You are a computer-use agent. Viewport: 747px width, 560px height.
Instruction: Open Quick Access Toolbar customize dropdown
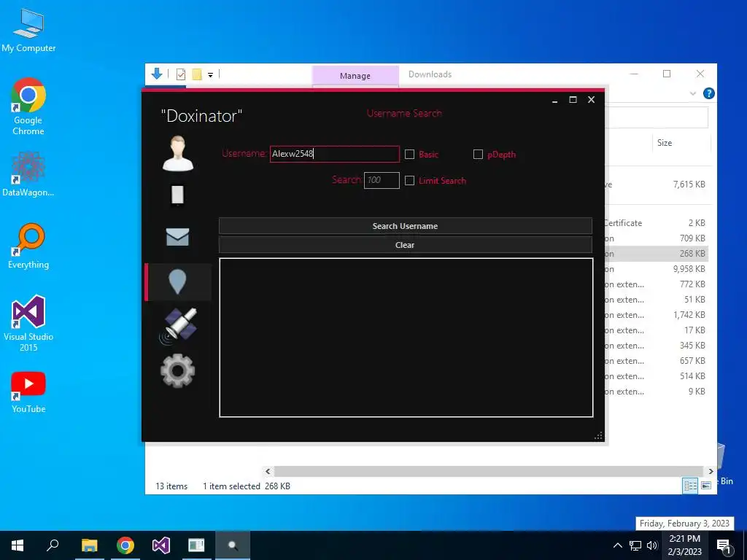210,75
